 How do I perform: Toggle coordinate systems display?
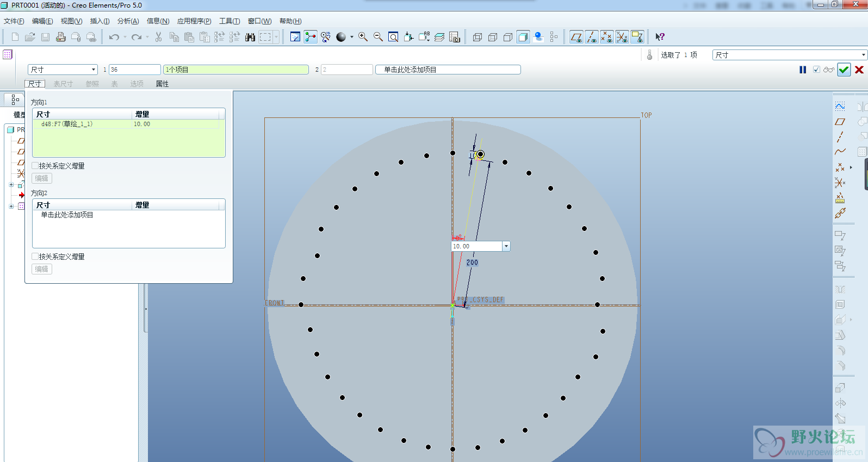pos(622,37)
